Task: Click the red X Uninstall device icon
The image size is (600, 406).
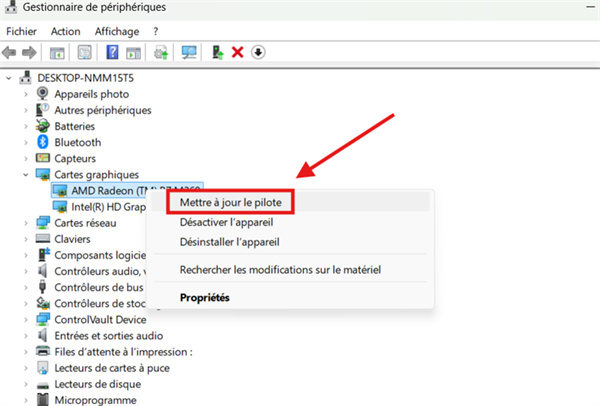Action: click(238, 52)
